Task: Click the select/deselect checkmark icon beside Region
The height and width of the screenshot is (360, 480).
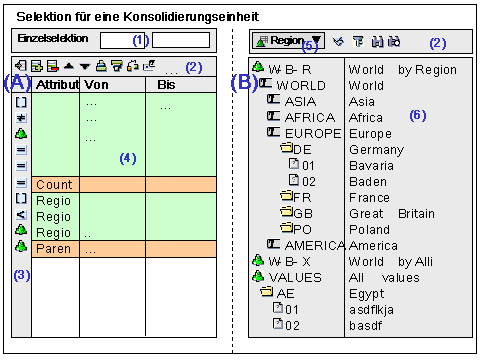Action: pyautogui.click(x=338, y=42)
